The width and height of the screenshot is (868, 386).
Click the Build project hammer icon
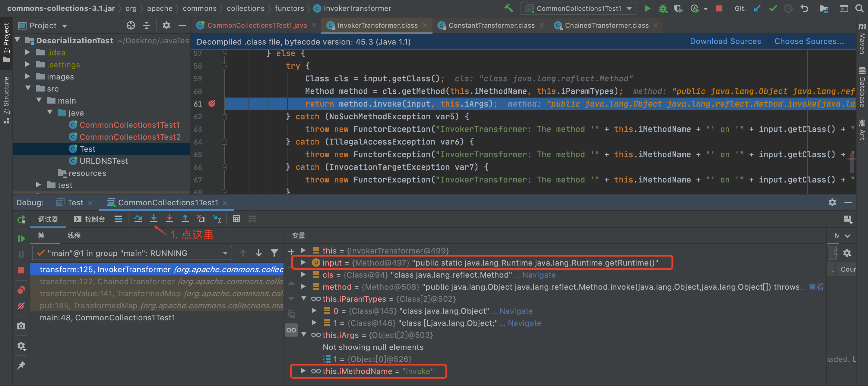[508, 8]
